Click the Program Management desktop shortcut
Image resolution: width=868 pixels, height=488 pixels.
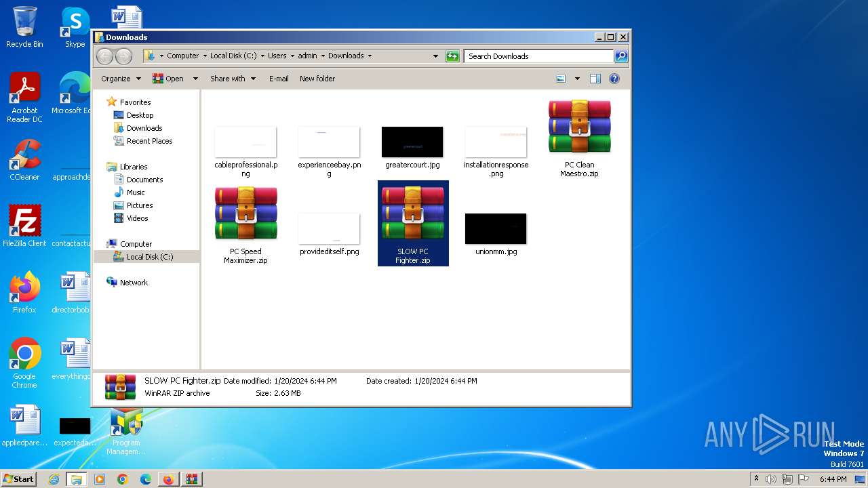click(126, 433)
